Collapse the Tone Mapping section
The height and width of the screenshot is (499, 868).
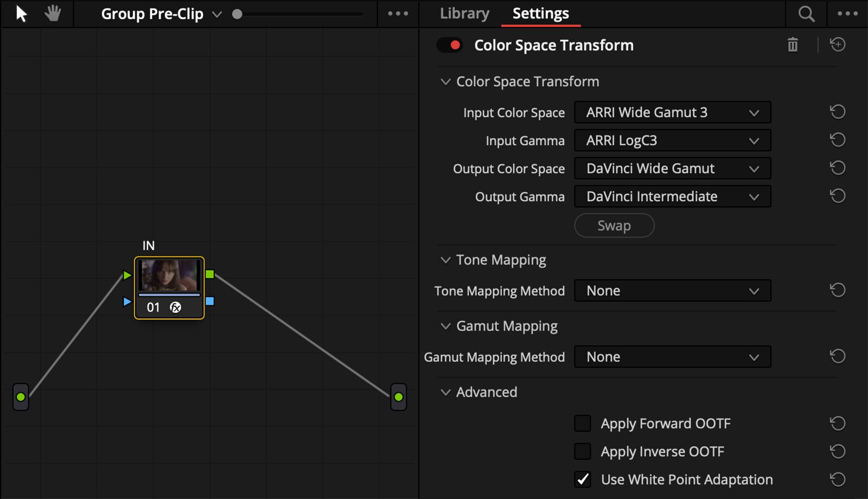click(x=445, y=260)
